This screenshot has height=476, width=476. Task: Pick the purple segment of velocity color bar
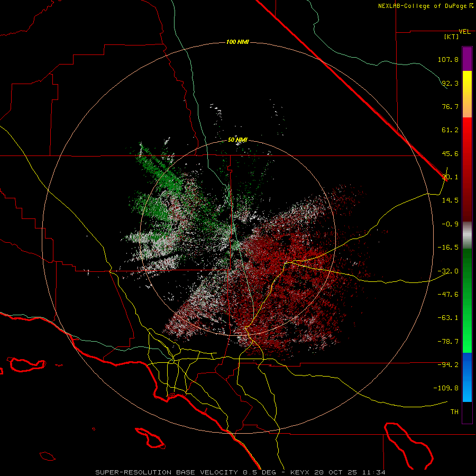(x=467, y=59)
